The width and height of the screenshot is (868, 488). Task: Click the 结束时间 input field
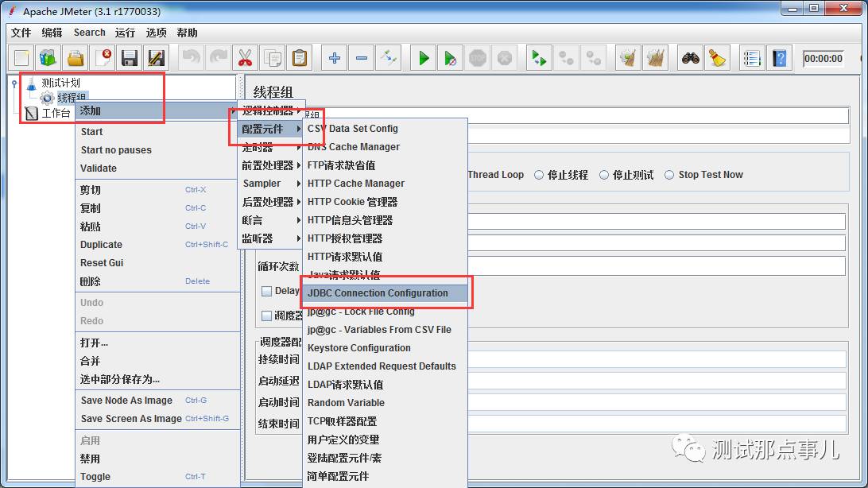coord(657,424)
